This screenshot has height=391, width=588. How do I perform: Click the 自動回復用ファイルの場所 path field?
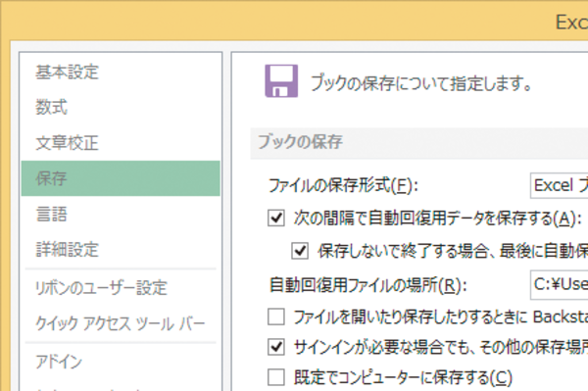pyautogui.click(x=559, y=285)
